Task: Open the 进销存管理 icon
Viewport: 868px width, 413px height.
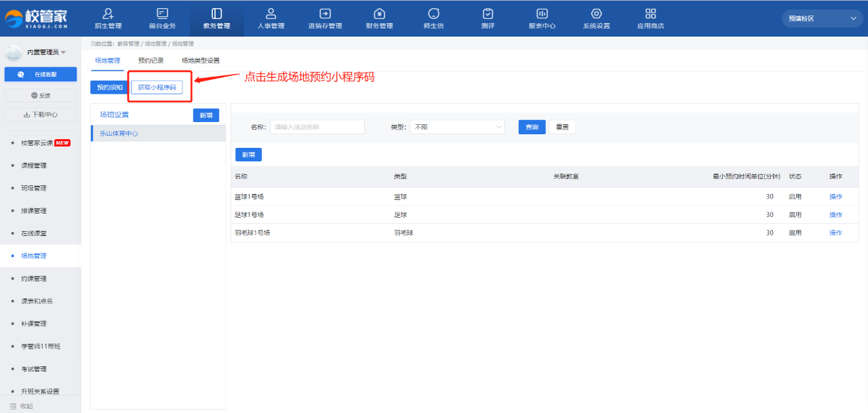Action: [x=325, y=14]
